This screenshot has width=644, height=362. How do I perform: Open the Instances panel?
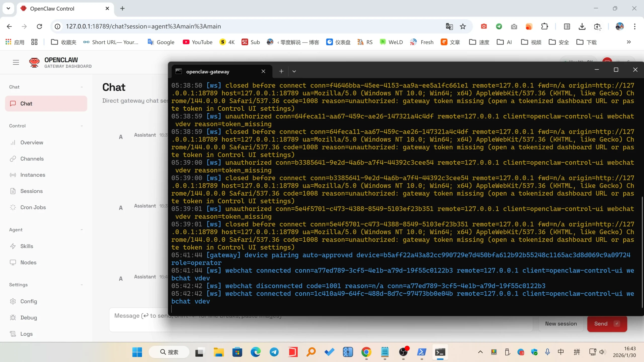[33, 175]
